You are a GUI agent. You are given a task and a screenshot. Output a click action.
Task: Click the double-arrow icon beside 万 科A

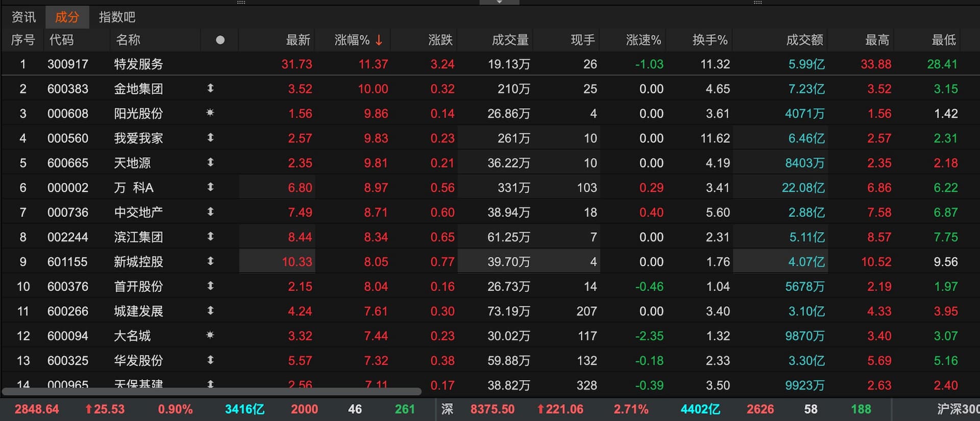(x=210, y=188)
